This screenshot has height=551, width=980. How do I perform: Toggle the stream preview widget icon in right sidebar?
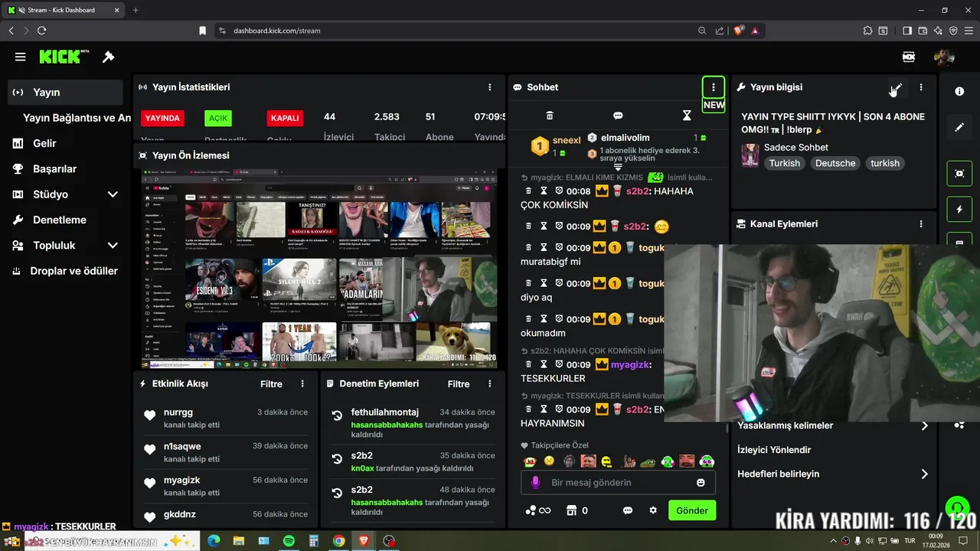click(x=959, y=173)
